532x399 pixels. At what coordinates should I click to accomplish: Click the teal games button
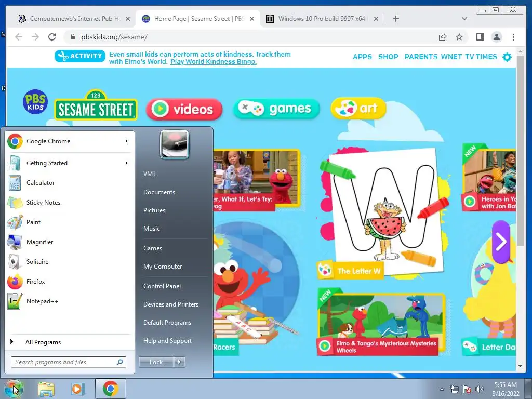click(276, 109)
